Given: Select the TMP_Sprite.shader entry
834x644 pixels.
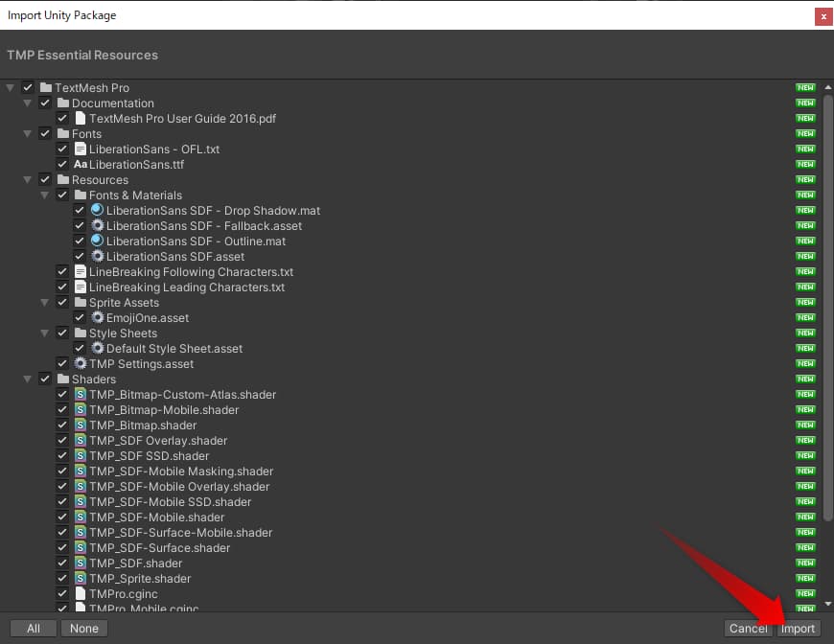Looking at the screenshot, I should (140, 579).
